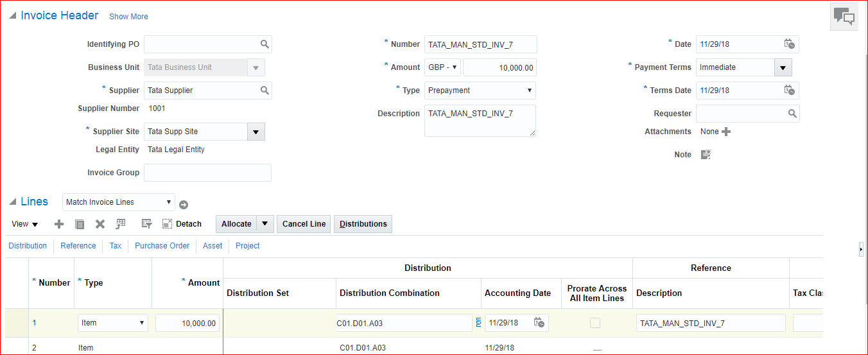Click the go arrow beside Match Invoice Lines
Viewport: 868px width, 355px height.
[x=184, y=205]
